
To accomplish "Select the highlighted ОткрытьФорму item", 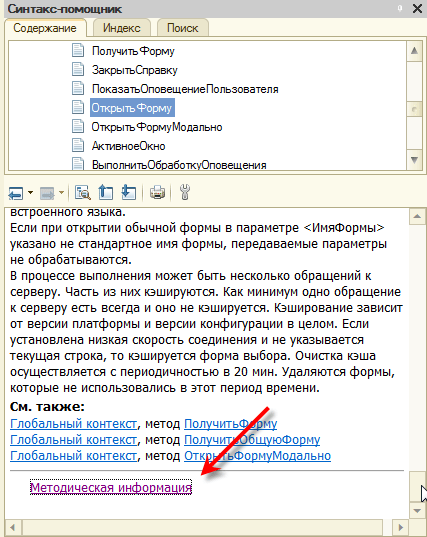I will 132,108.
